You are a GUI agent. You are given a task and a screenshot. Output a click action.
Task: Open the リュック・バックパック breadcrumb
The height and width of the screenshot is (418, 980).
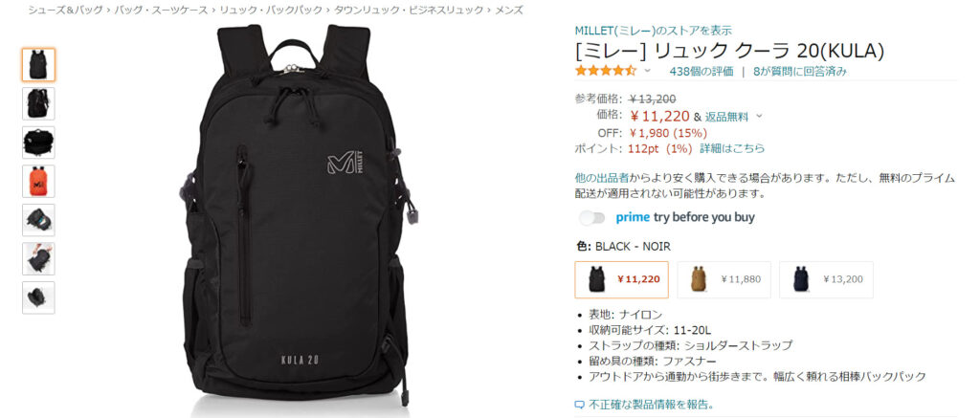point(271,10)
